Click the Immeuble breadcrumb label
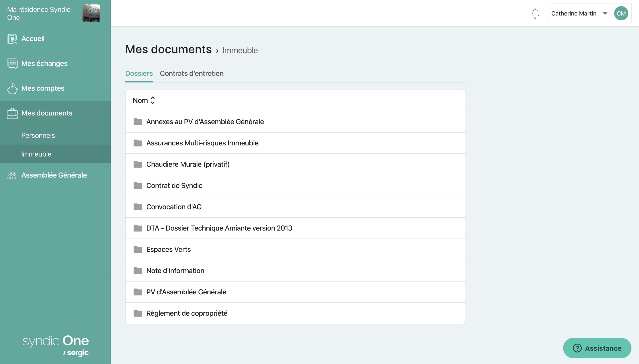Screen dimensions: 639x364 [240, 50]
